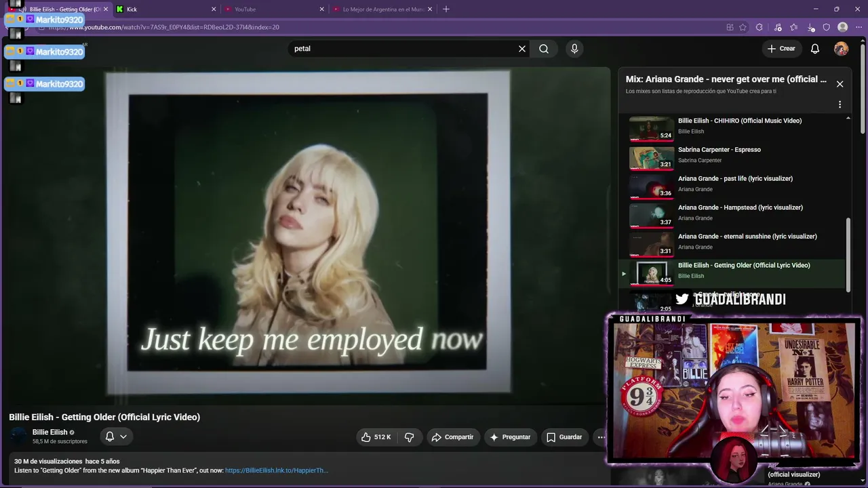Click the Preguntar button
Image resolution: width=868 pixels, height=488 pixels.
click(x=510, y=437)
